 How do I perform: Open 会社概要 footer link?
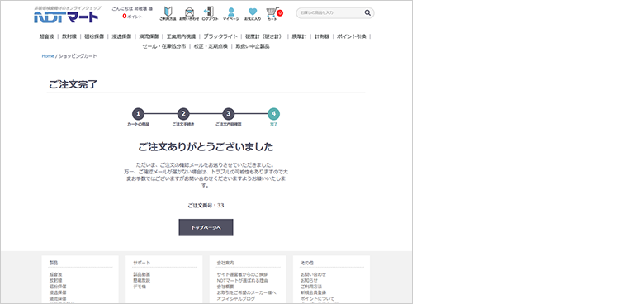(225, 287)
